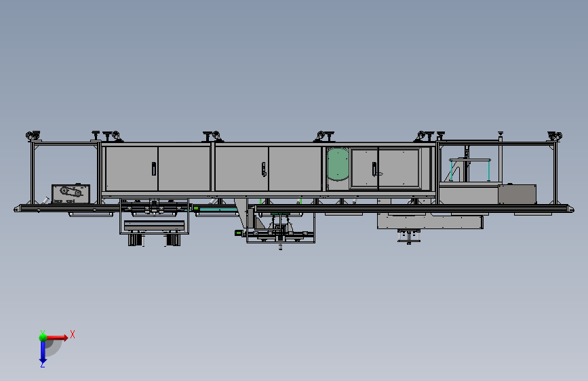
Task: Click the red X axis arrow on the triad
Action: pos(57,338)
